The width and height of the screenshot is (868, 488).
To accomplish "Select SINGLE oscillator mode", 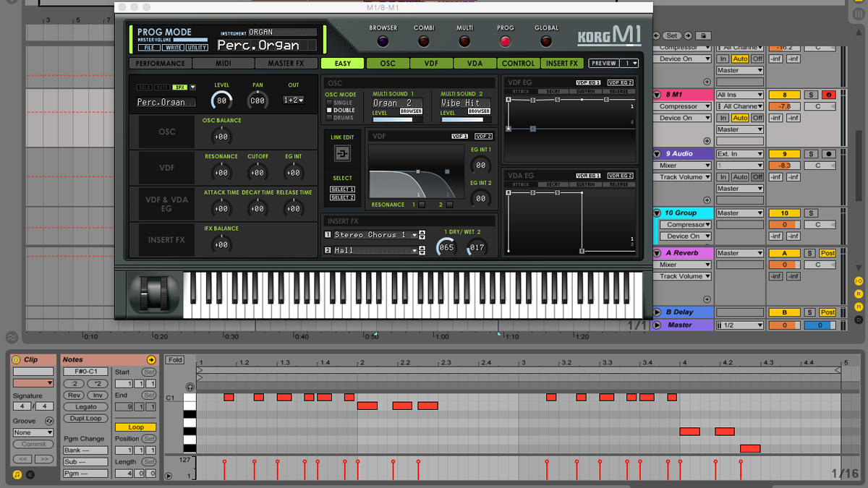I will (329, 103).
